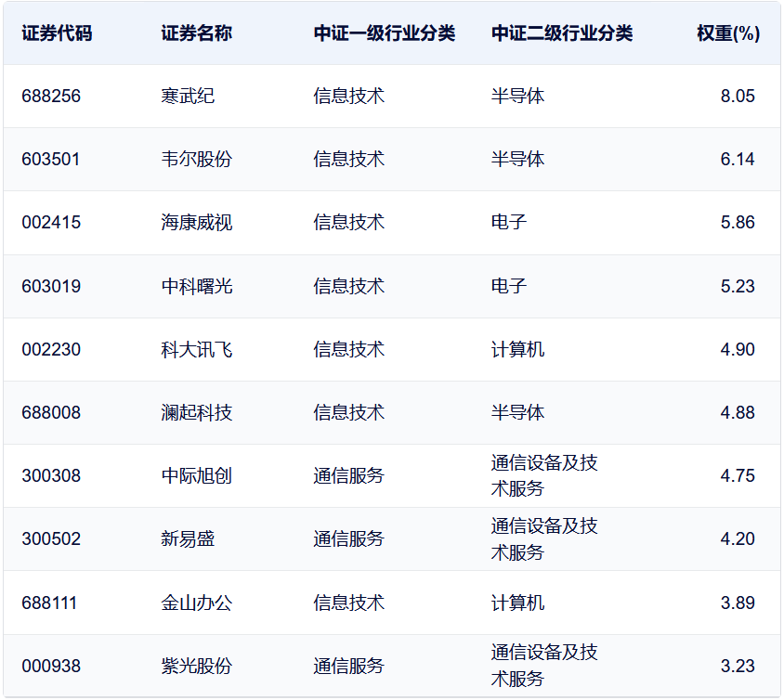The height and width of the screenshot is (700, 784).
Task: Select security code 688008
Action: tap(51, 413)
